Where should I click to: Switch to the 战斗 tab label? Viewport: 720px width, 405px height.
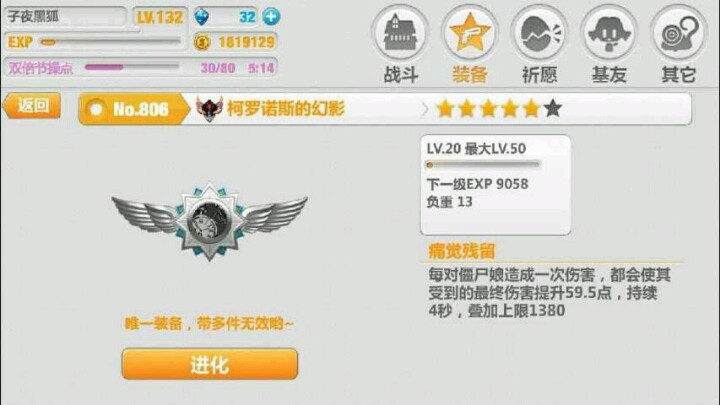tap(400, 74)
